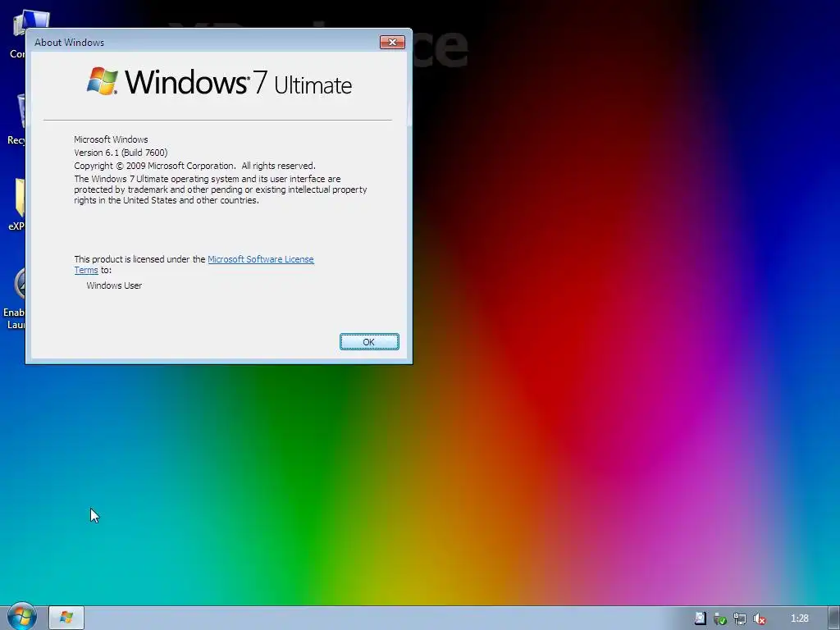
Task: Select the Enable Launch desktop shortcut icon
Action: coord(14,298)
